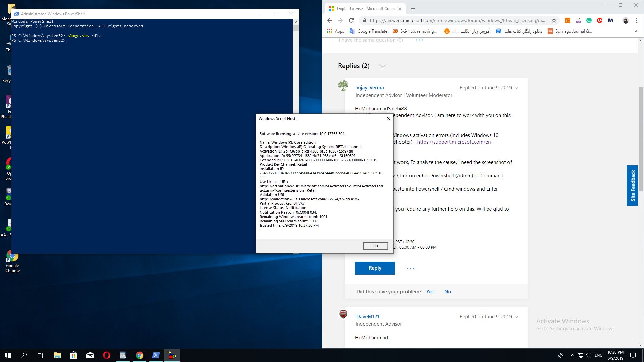Click the orange SC extension icon

pos(567,20)
